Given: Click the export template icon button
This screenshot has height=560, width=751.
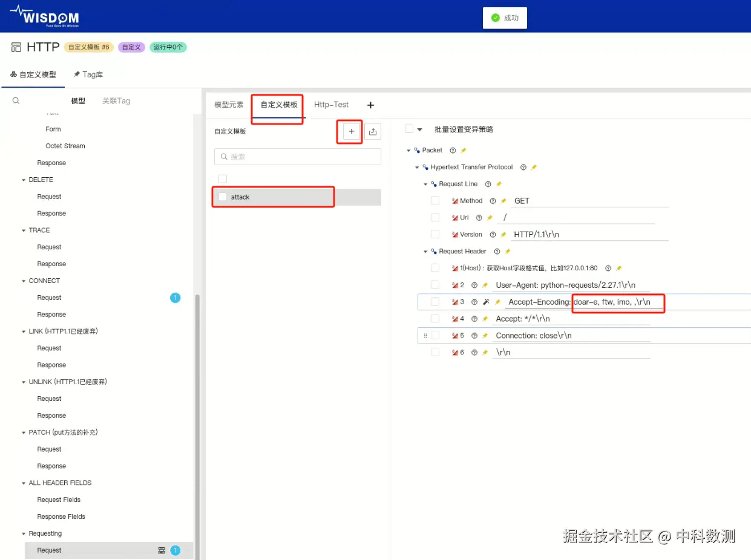Looking at the screenshot, I should click(x=373, y=131).
